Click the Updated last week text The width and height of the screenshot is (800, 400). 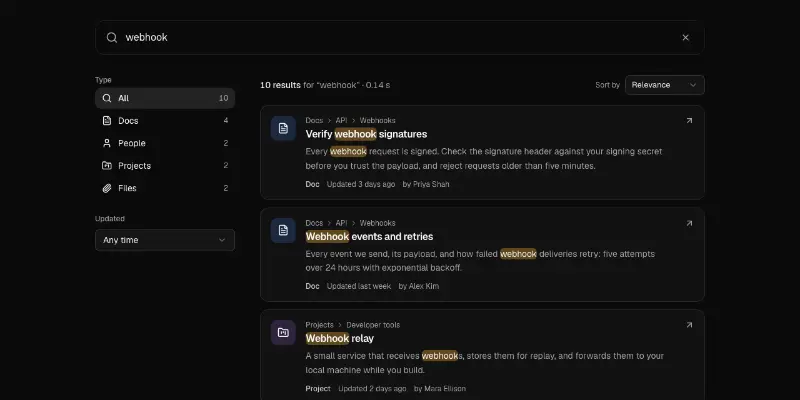[359, 286]
